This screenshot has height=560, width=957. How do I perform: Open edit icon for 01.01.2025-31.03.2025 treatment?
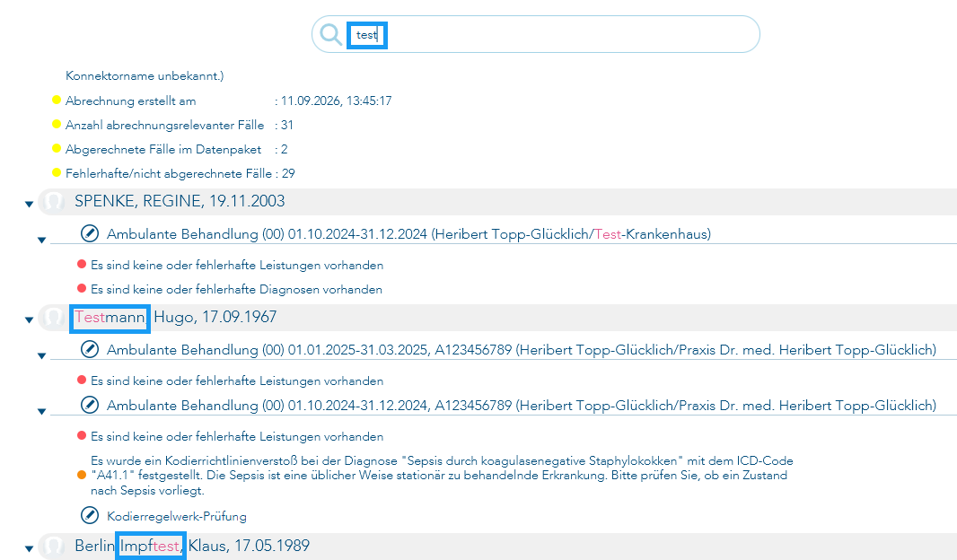pos(90,349)
